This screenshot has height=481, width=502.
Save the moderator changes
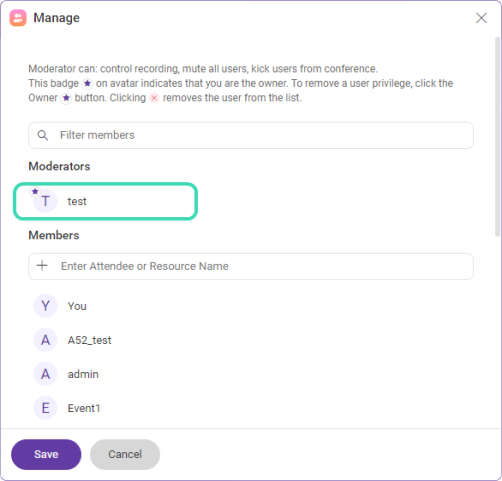(x=46, y=454)
